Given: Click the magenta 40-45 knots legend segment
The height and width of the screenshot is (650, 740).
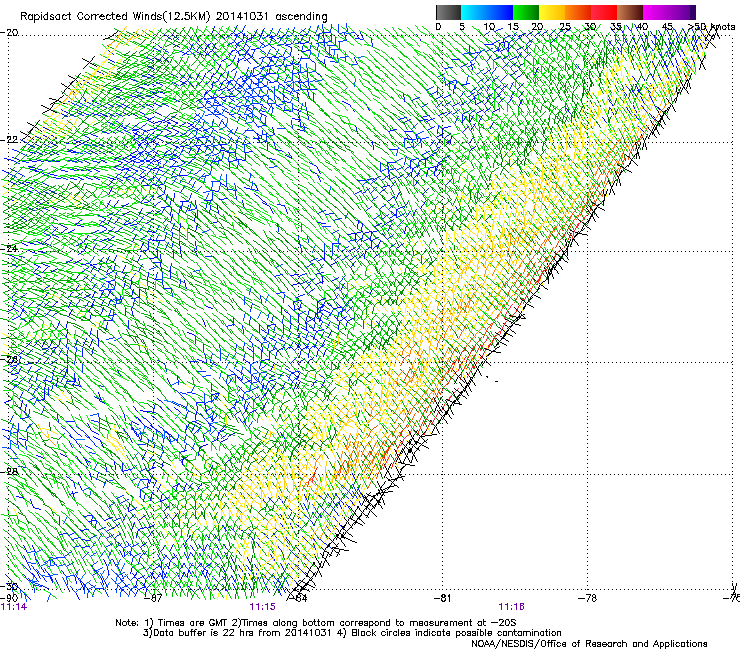Looking at the screenshot, I should click(656, 12).
